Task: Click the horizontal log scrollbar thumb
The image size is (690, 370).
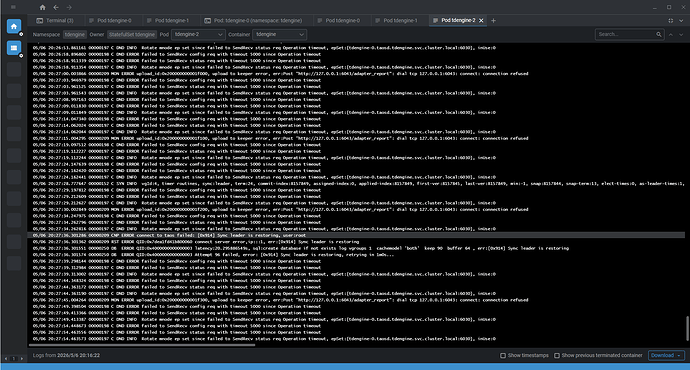Action: click(143, 345)
